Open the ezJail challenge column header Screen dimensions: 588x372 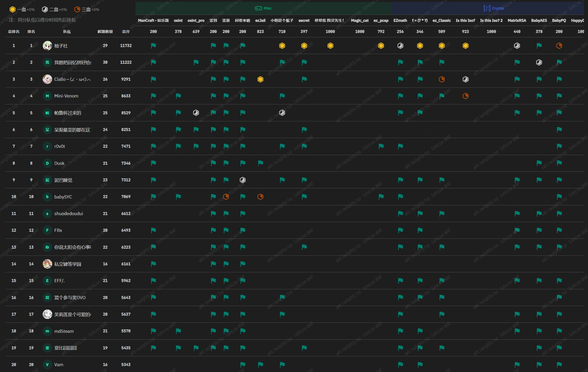tap(260, 20)
